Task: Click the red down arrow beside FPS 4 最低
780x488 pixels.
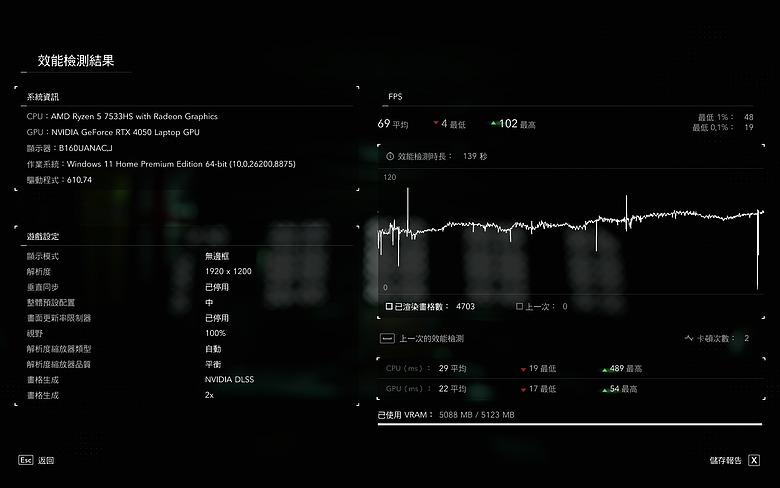Action: click(436, 123)
